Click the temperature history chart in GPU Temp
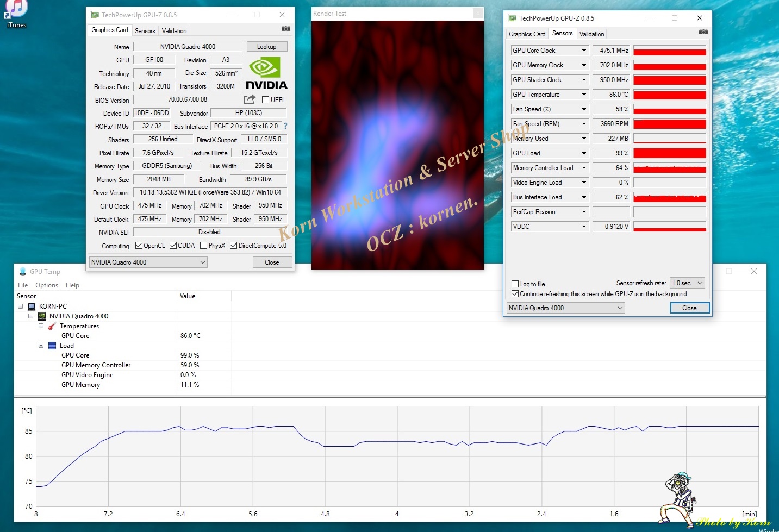Image resolution: width=779 pixels, height=532 pixels. pyautogui.click(x=397, y=456)
